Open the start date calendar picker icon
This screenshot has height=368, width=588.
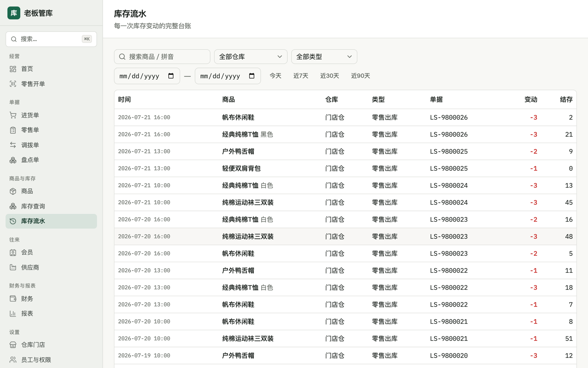171,76
